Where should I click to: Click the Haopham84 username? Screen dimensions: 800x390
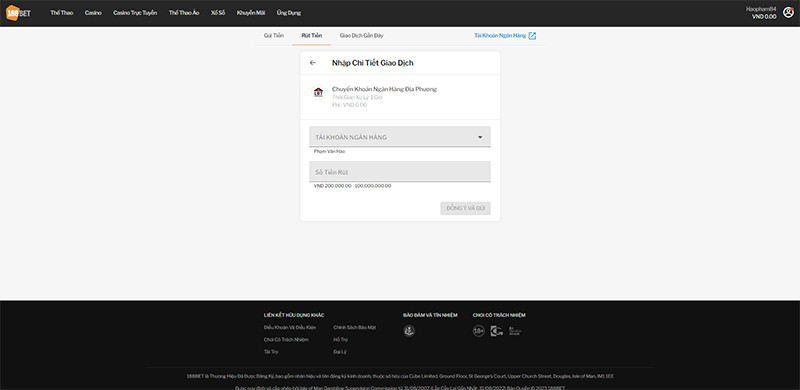[761, 9]
